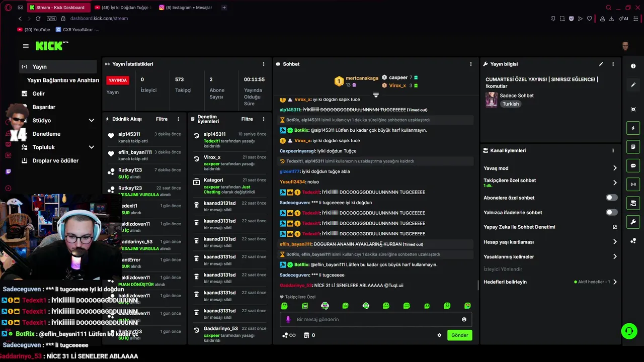Screen dimensions: 644x362
Task: Open Filtre in Etkinlik Akışı panel
Action: 162,119
